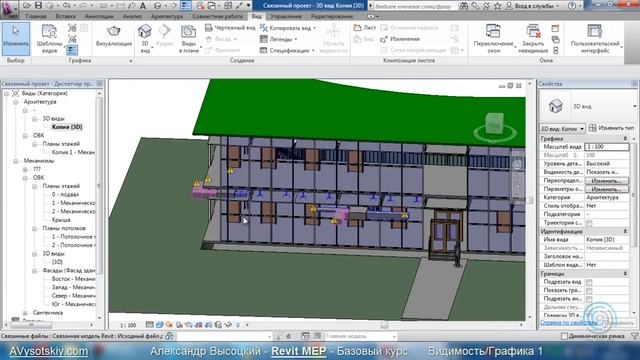Open the Главная ribbon tab
This screenshot has height=360, width=640.
point(36,16)
